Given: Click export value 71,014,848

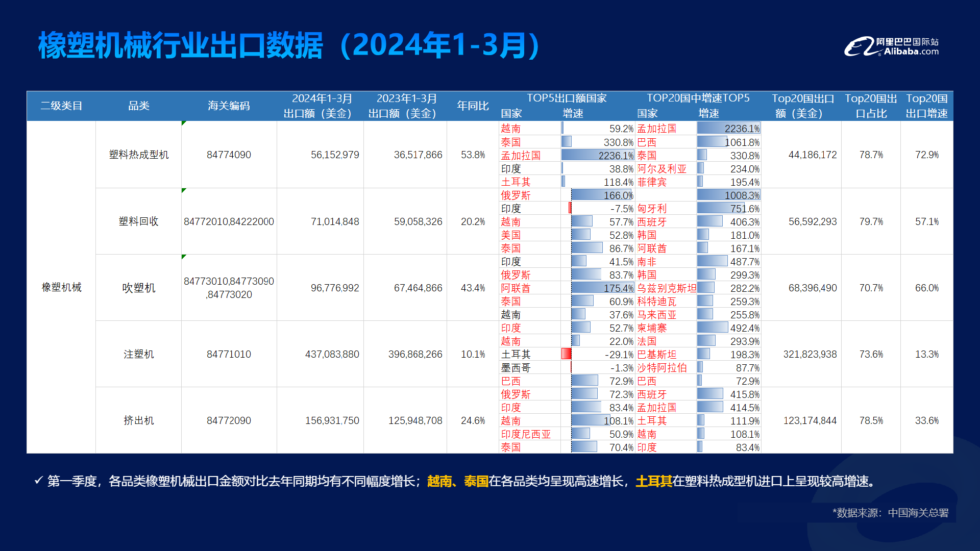Looking at the screenshot, I should (x=335, y=221).
